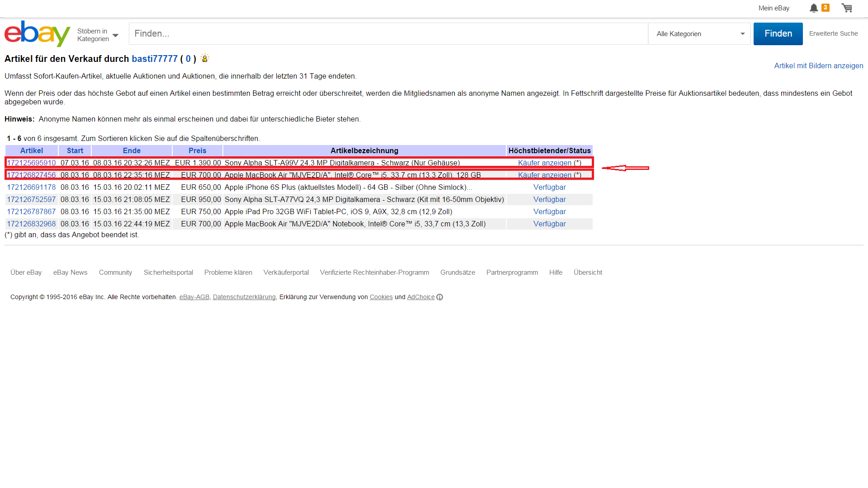
Task: Sort by the Preis column header
Action: (x=198, y=150)
